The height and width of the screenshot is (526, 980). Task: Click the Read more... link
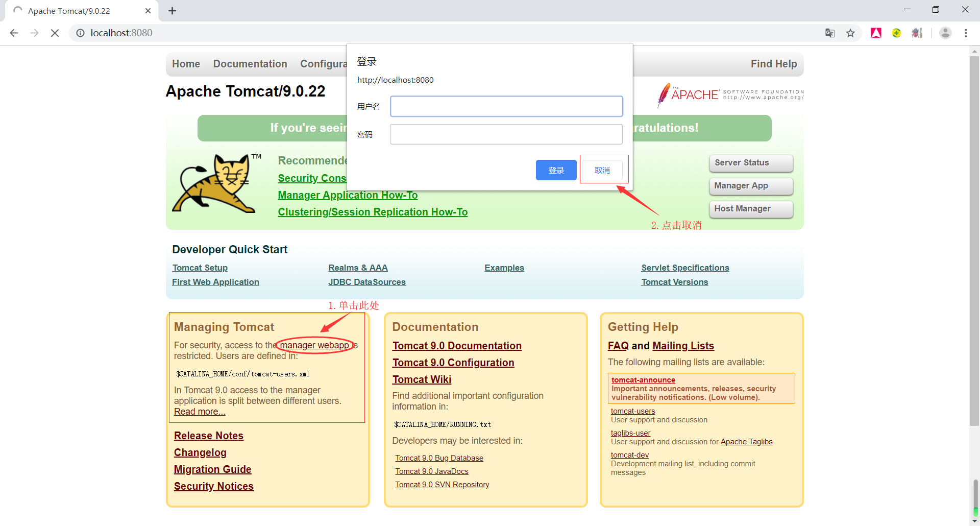[200, 412]
